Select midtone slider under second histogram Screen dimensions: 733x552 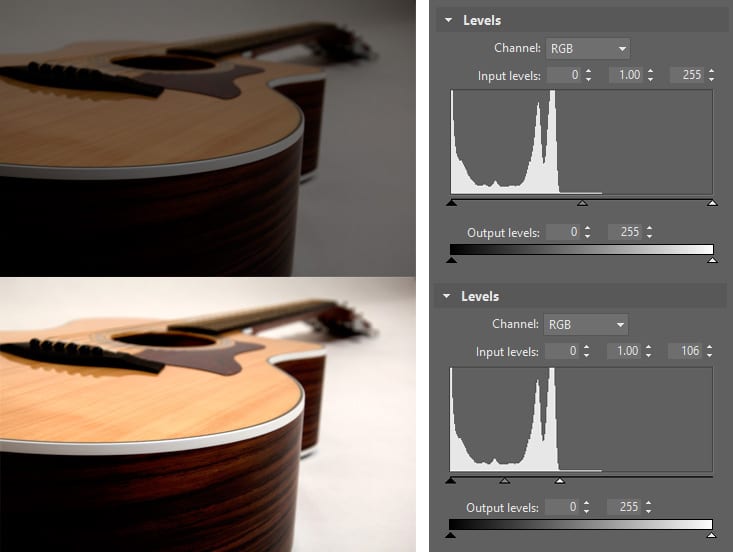tap(504, 480)
